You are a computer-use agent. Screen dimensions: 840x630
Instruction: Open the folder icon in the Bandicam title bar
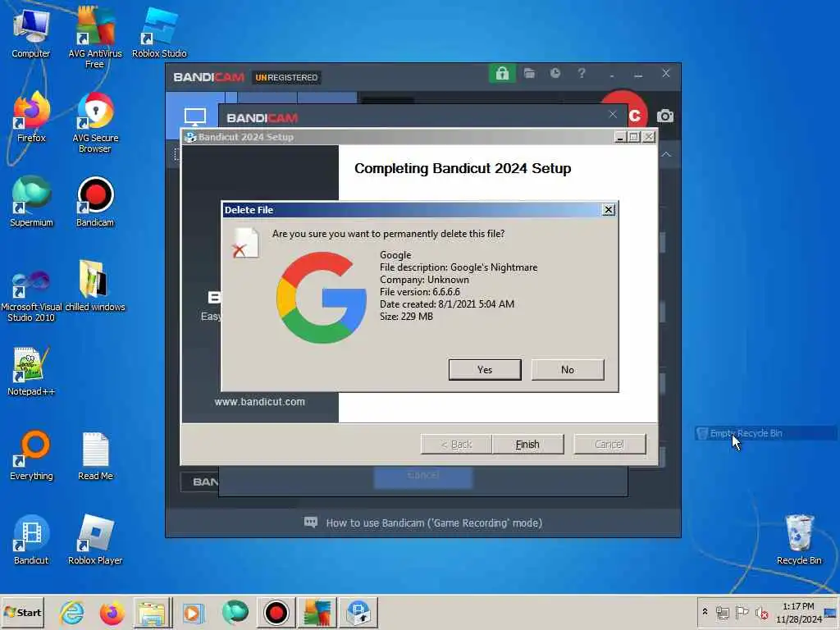point(529,73)
